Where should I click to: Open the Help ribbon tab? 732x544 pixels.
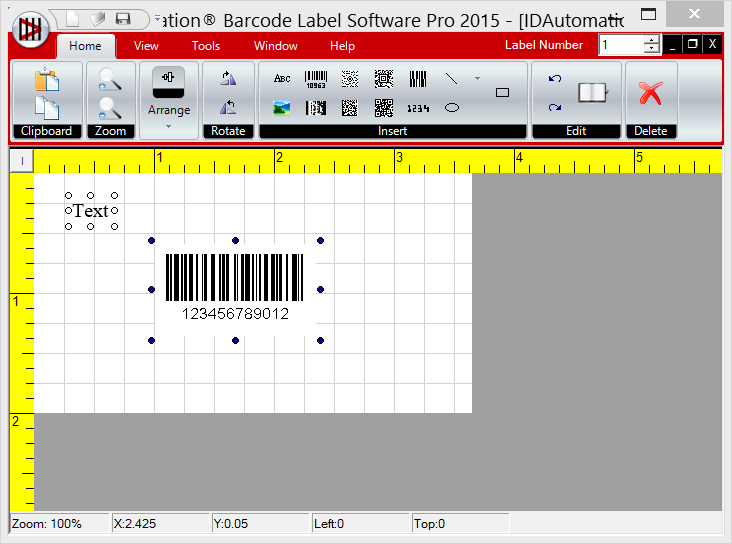(x=342, y=46)
